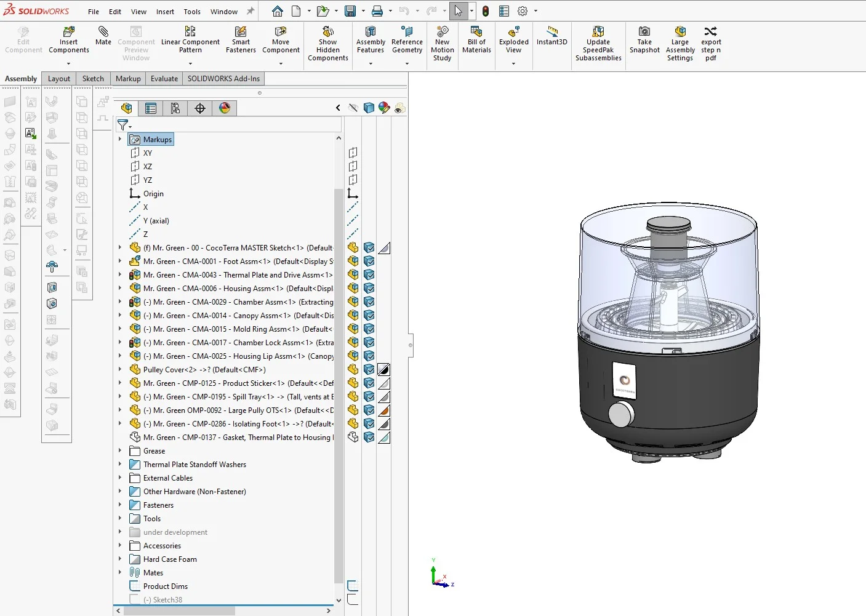Open the Window menu
Viewport: 866px width, 616px height.
(x=224, y=12)
